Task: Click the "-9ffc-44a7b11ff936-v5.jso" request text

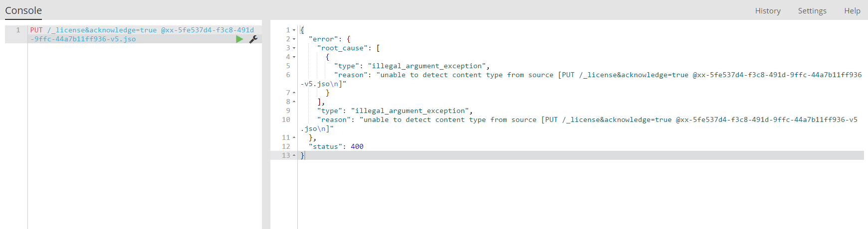Action: (x=83, y=39)
